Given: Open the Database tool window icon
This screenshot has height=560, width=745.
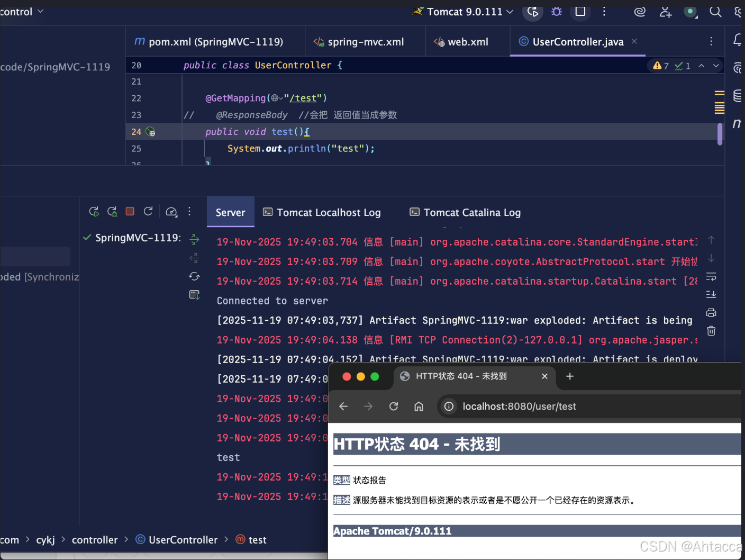Looking at the screenshot, I should [x=738, y=96].
